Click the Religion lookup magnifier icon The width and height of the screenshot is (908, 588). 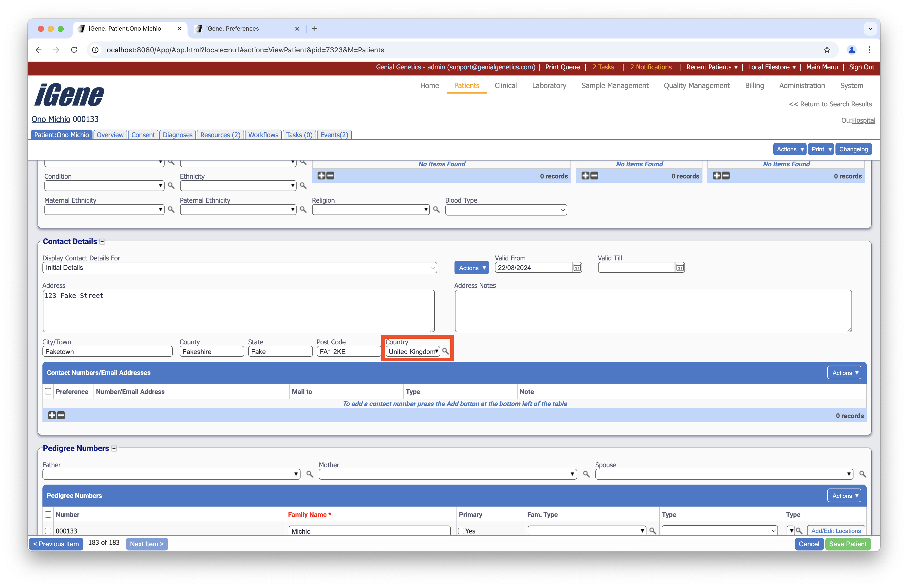436,210
